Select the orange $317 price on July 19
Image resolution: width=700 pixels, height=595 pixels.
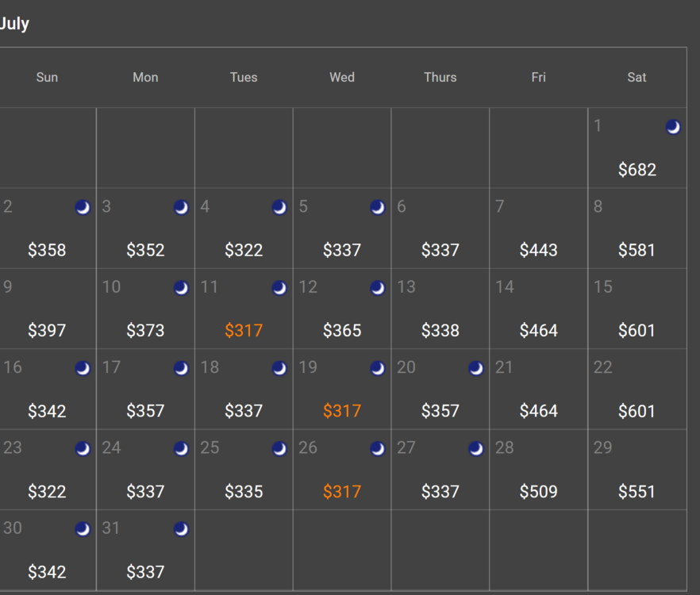(x=342, y=411)
